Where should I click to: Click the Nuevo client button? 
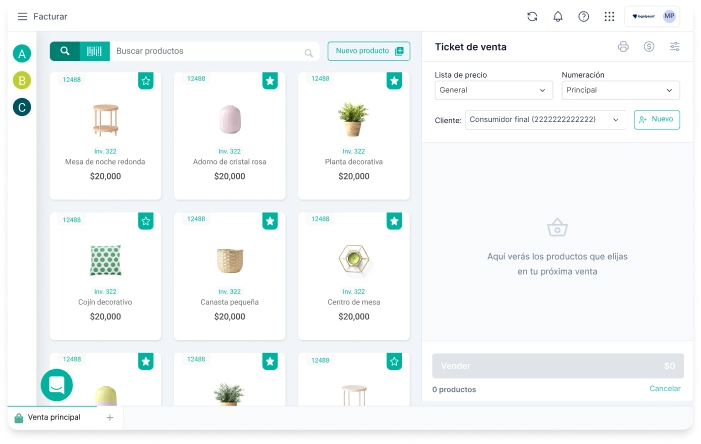657,120
